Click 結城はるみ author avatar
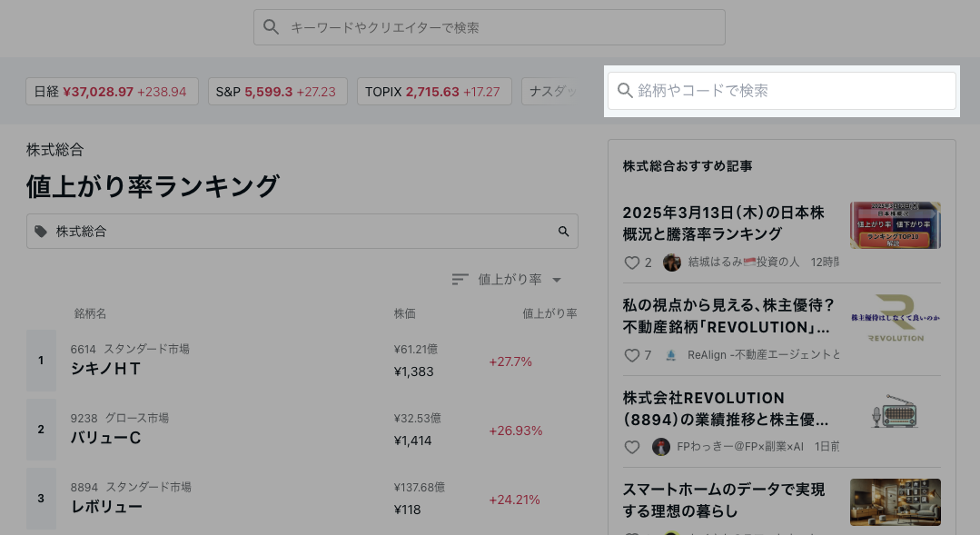980x535 pixels. click(672, 263)
